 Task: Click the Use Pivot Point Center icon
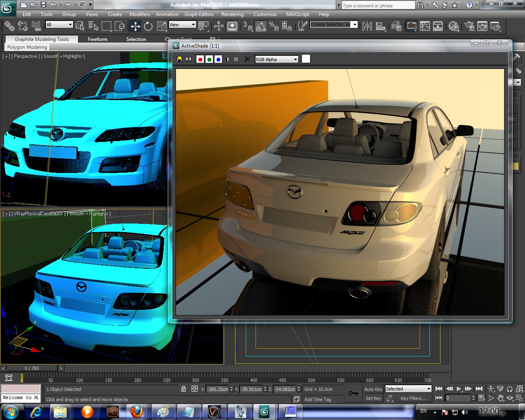pos(203,26)
